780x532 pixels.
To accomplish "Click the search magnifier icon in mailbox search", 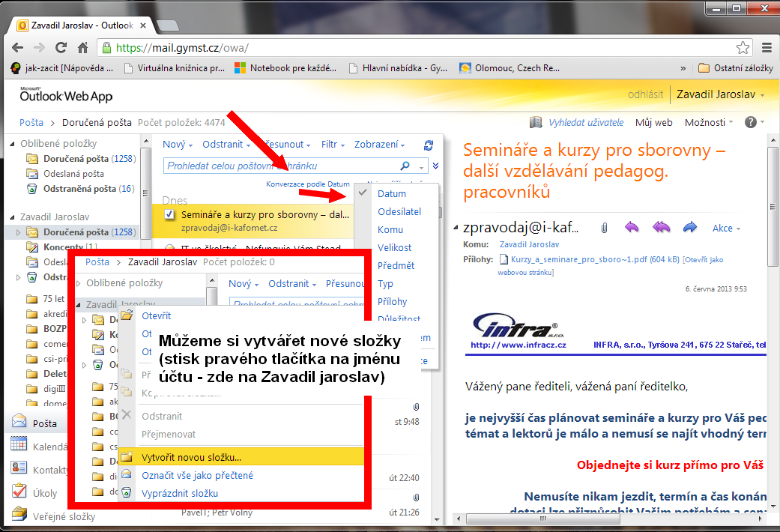I will click(x=405, y=166).
